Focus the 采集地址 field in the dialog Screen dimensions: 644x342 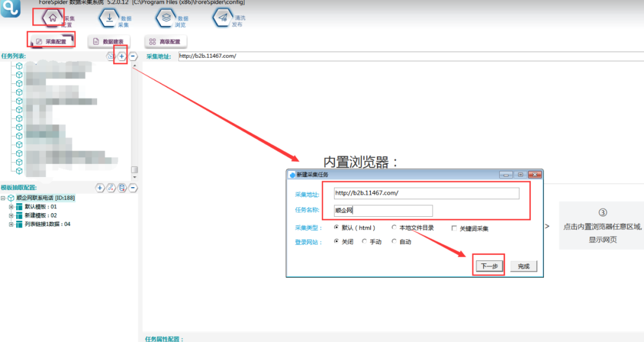click(426, 193)
